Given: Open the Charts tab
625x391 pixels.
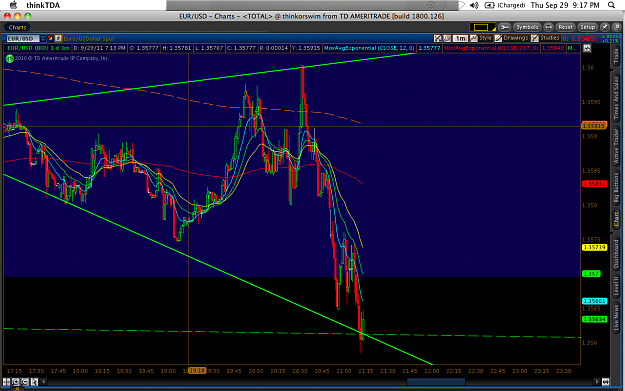Looking at the screenshot, I should click(18, 27).
